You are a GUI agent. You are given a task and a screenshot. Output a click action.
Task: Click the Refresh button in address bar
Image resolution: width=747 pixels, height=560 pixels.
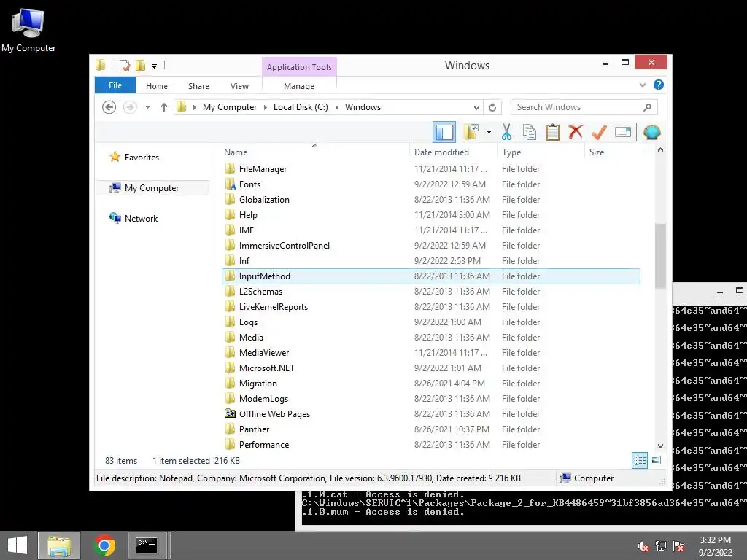[x=492, y=108]
